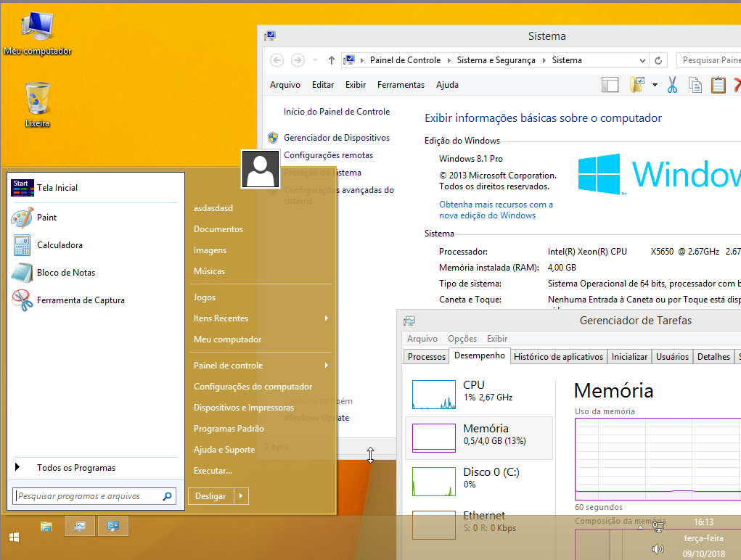Open Documentos in start menu
Image resolution: width=741 pixels, height=560 pixels.
pos(218,229)
